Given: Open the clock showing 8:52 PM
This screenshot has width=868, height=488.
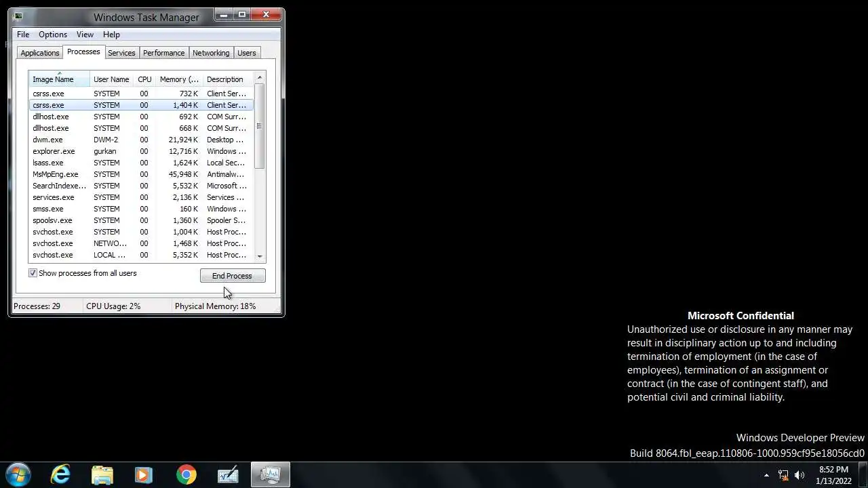Looking at the screenshot, I should coord(833,475).
